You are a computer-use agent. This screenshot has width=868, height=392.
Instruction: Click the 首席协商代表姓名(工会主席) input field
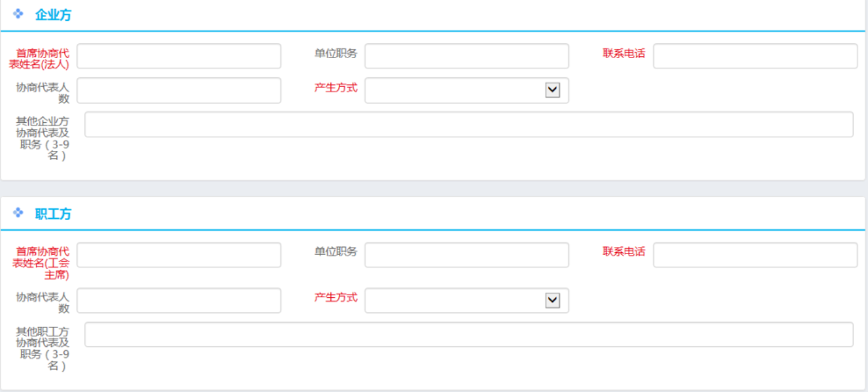[179, 255]
